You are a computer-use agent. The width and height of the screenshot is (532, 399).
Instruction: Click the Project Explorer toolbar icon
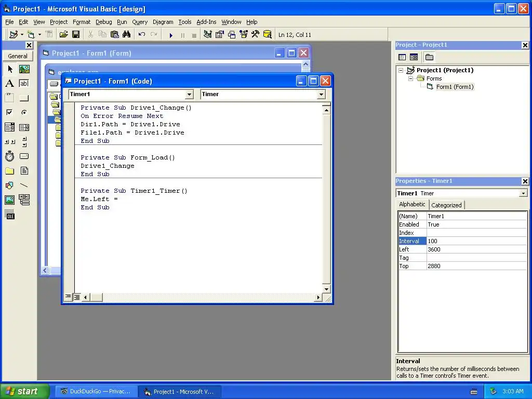pos(208,34)
